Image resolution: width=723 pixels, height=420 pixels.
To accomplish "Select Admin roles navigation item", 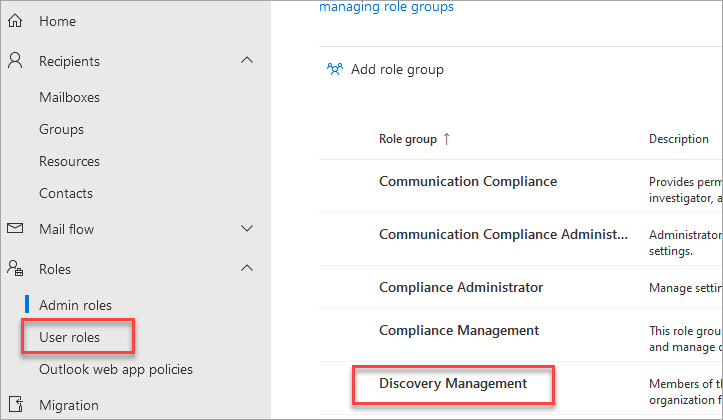I will pyautogui.click(x=75, y=305).
